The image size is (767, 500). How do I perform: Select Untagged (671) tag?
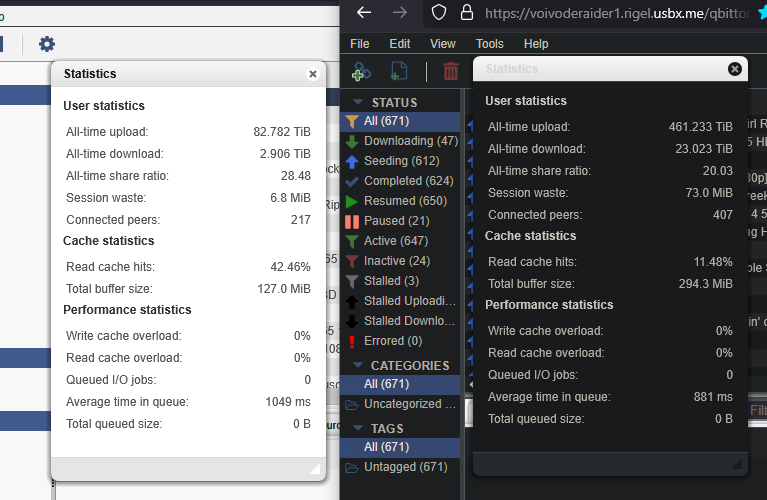point(400,468)
